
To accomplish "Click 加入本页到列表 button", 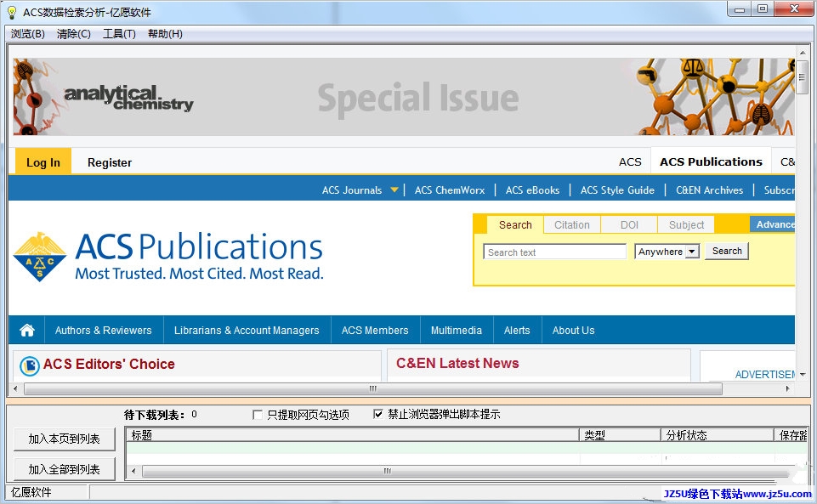I will [64, 439].
